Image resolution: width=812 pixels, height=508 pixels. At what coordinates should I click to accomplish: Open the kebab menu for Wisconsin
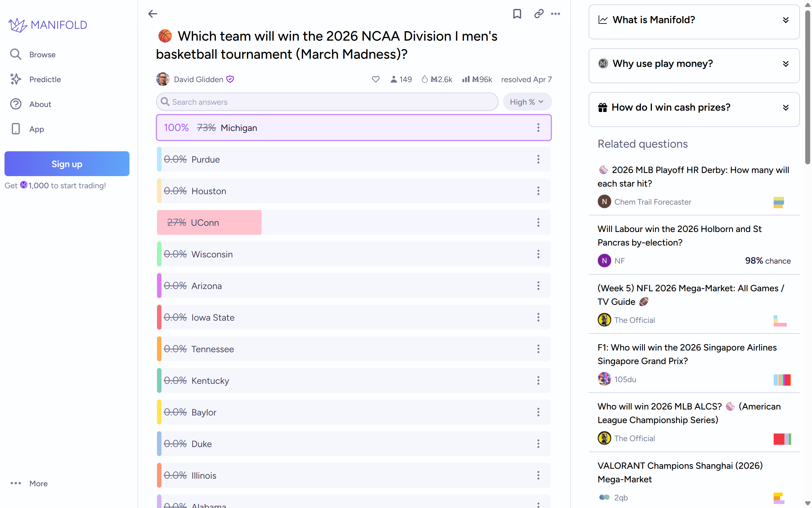538,254
